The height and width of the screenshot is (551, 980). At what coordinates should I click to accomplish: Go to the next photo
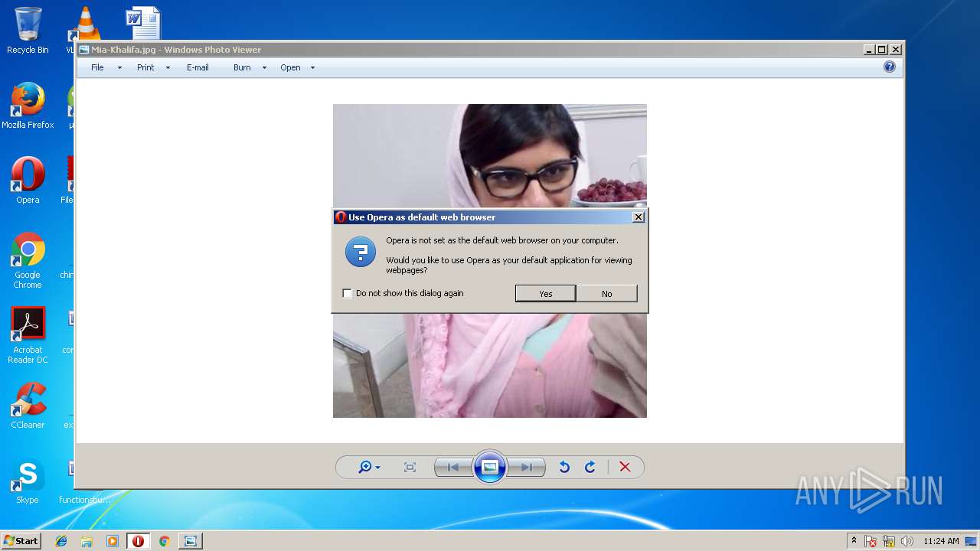(x=527, y=467)
